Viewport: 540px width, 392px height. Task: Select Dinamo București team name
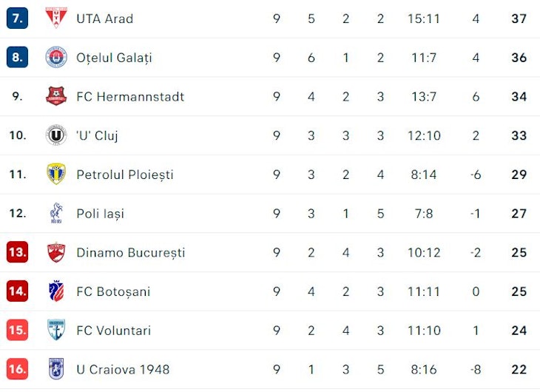tap(130, 252)
